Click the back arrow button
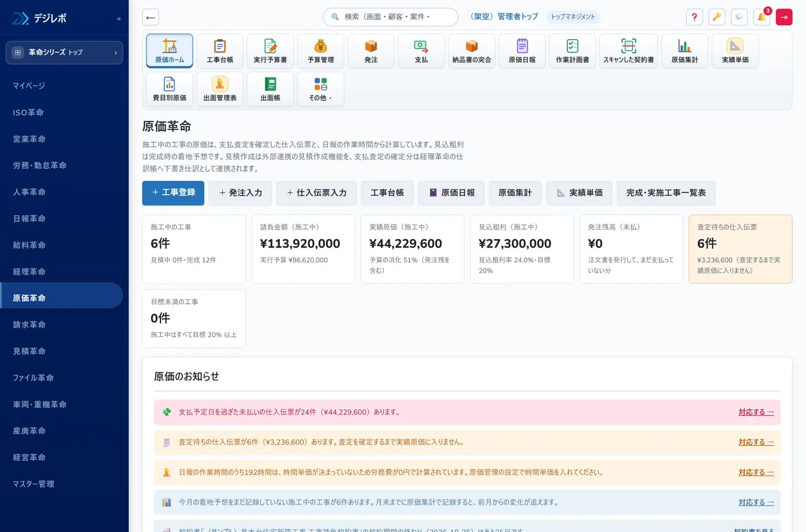Image resolution: width=806 pixels, height=532 pixels. click(150, 17)
